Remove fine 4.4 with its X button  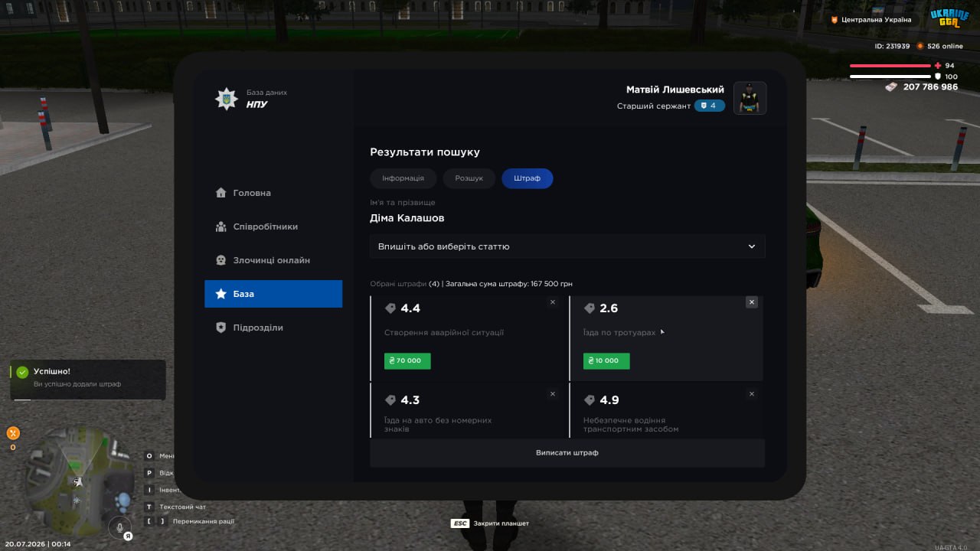553,302
